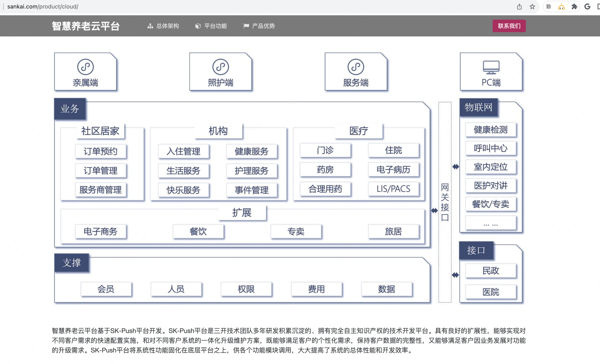Screen dimensions: 600x364
Task: Click the 订单管理 box
Action: [100, 171]
